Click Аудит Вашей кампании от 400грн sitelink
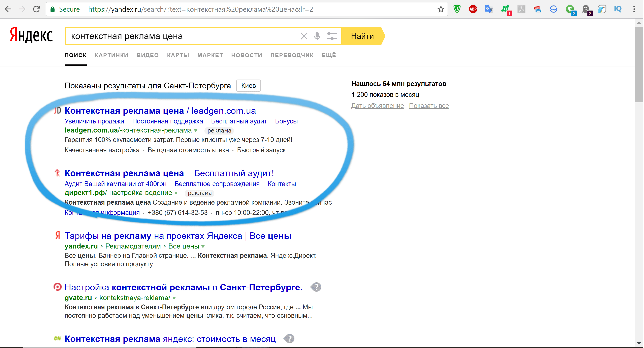Image resolution: width=644 pixels, height=348 pixels. pos(116,184)
